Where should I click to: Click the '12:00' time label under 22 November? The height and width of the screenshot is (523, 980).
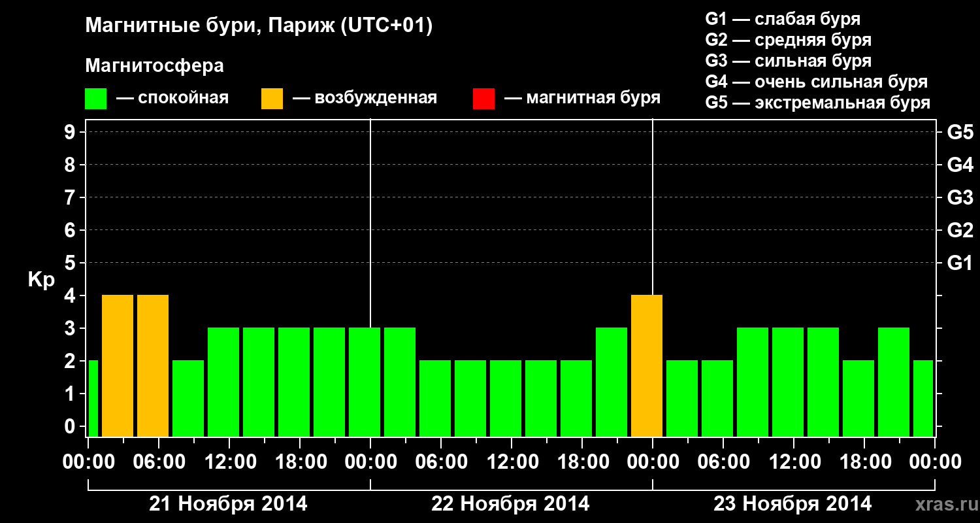512,462
